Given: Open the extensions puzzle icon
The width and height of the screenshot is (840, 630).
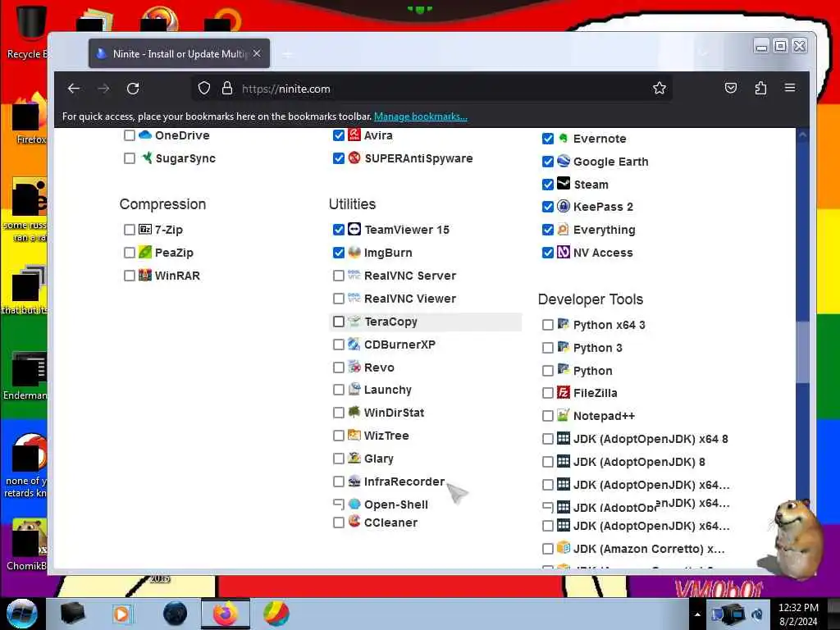Looking at the screenshot, I should coord(760,88).
